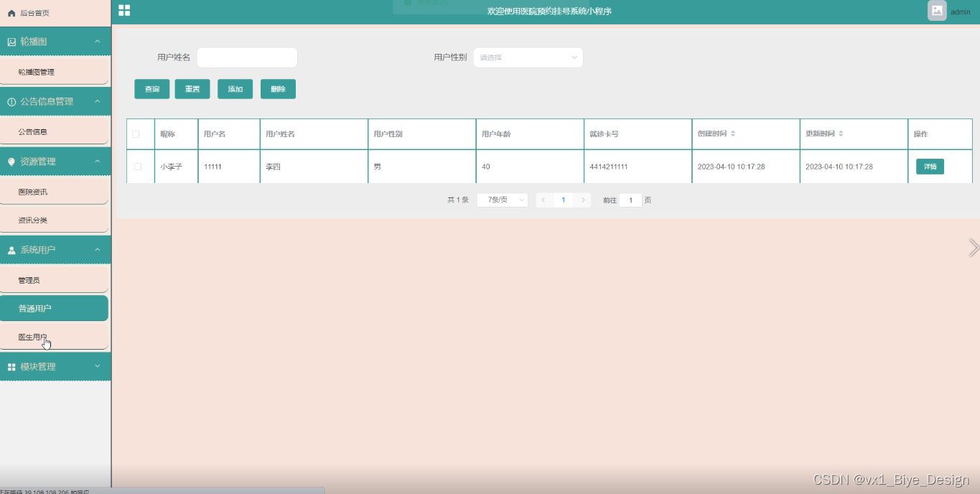Image resolution: width=980 pixels, height=494 pixels.
Task: Click the right-edge chevron arrow
Action: (x=974, y=248)
